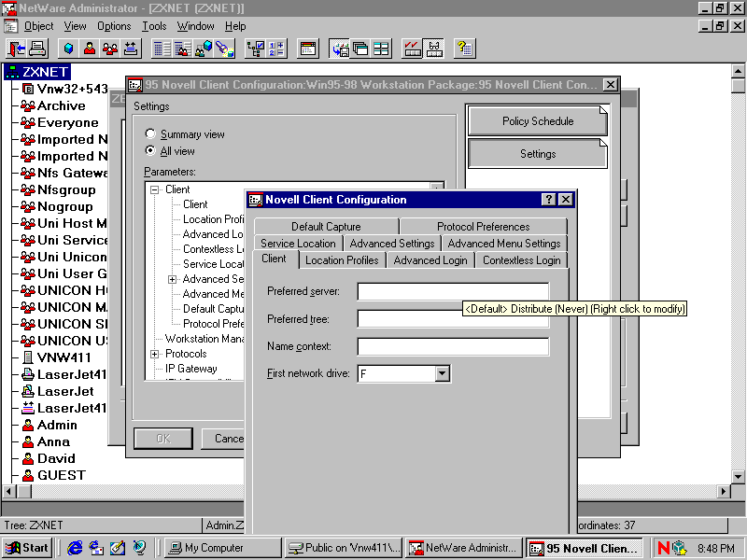This screenshot has width=747, height=560.
Task: Switch to the Advanced Settings tab
Action: (392, 244)
